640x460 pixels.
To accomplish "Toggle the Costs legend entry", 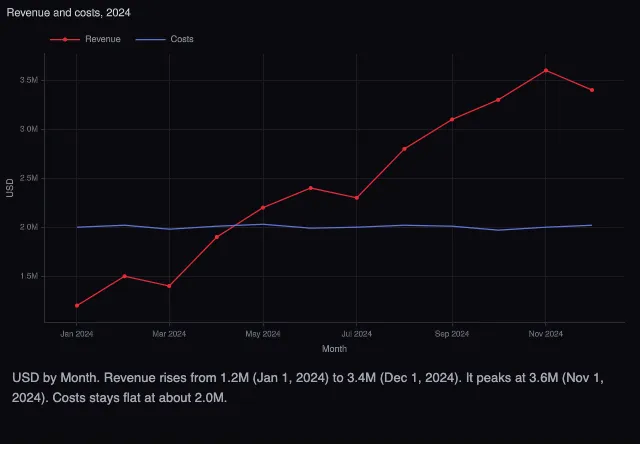I will (x=164, y=39).
